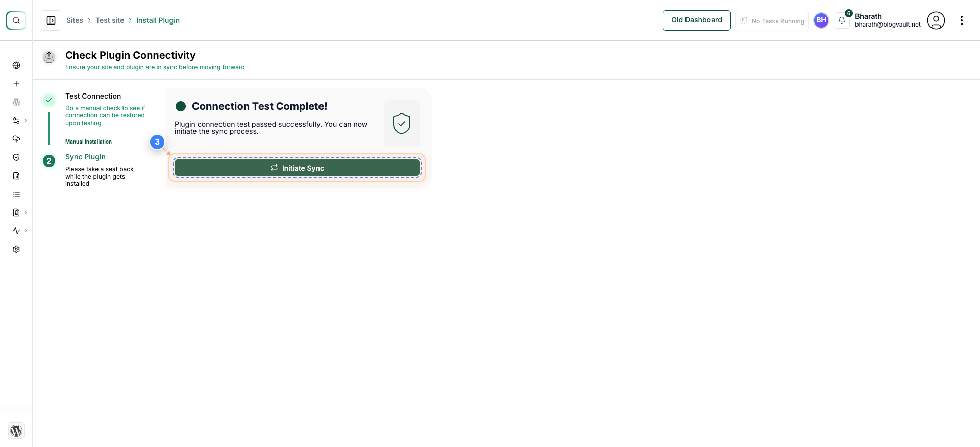
Task: Click the bharath@blogvault.net email text
Action: (888, 25)
